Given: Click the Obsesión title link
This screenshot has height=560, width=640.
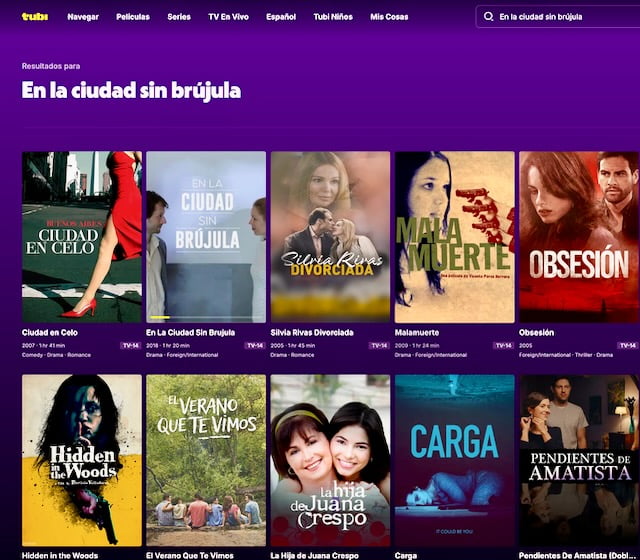Looking at the screenshot, I should pos(536,333).
